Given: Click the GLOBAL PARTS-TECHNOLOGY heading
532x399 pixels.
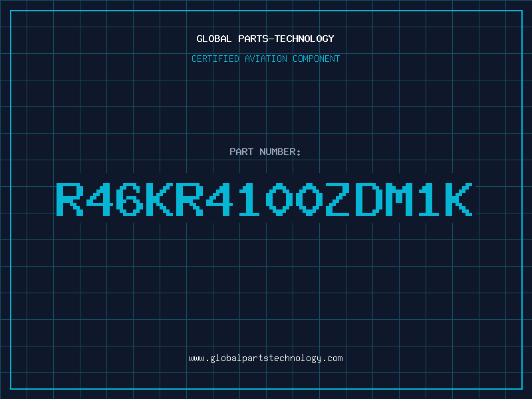Looking at the screenshot, I should tap(265, 39).
